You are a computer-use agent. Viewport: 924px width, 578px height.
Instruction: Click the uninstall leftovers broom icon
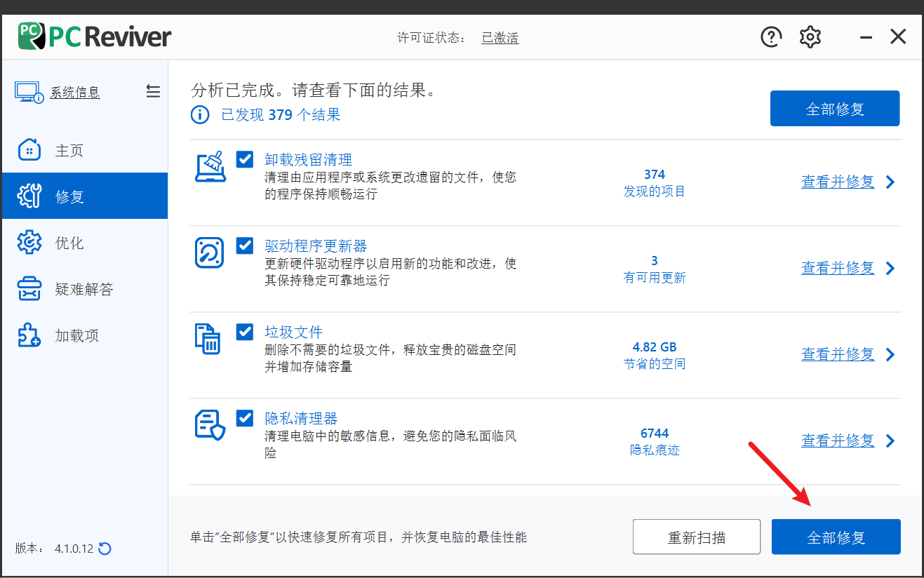click(x=210, y=166)
